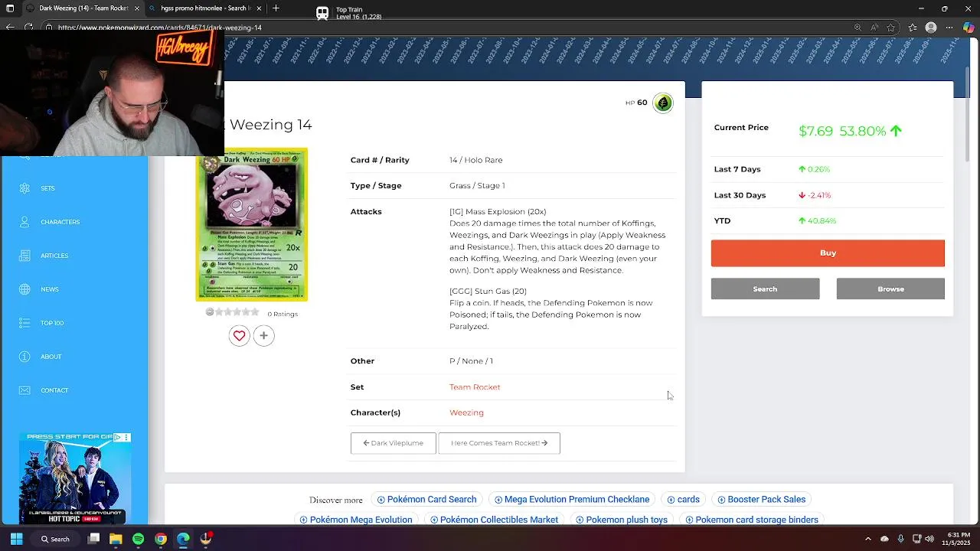Go to next card Here Comes Team Rocket!

click(x=499, y=443)
